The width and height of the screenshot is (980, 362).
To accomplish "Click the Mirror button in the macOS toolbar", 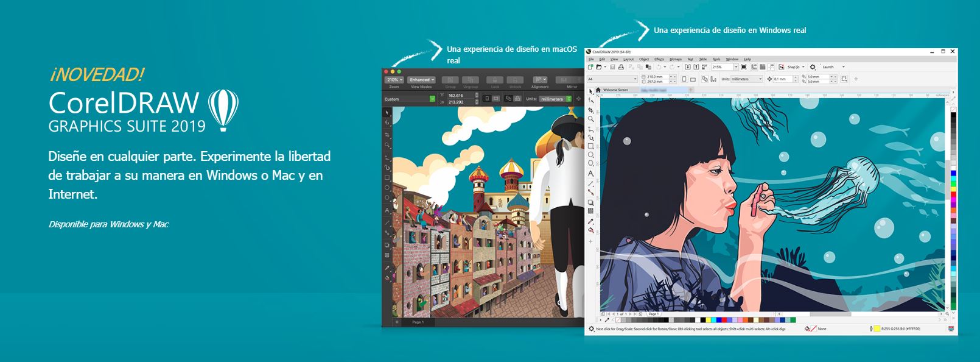I will [572, 80].
